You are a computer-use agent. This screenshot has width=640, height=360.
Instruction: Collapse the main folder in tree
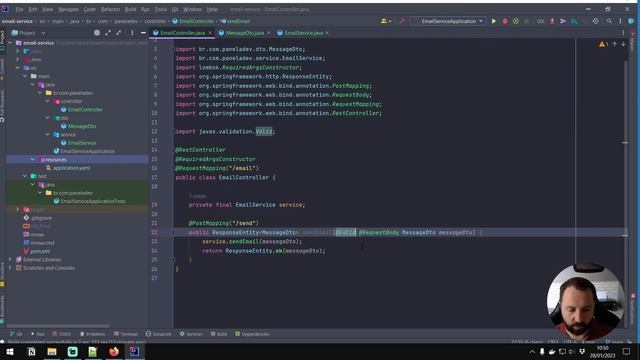pyautogui.click(x=25, y=76)
